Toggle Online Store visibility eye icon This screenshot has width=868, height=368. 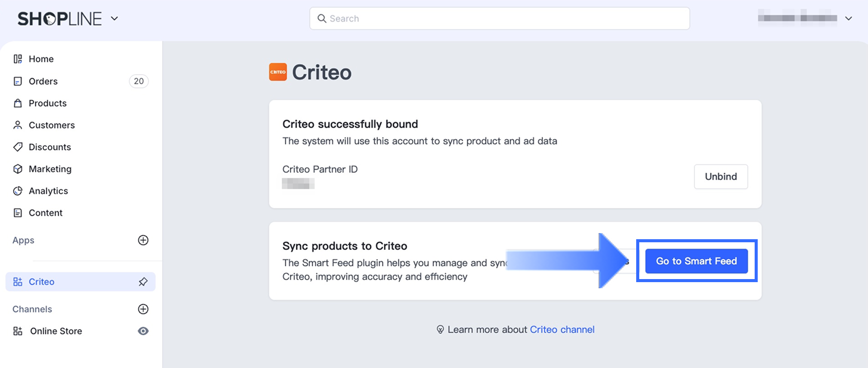coord(143,331)
